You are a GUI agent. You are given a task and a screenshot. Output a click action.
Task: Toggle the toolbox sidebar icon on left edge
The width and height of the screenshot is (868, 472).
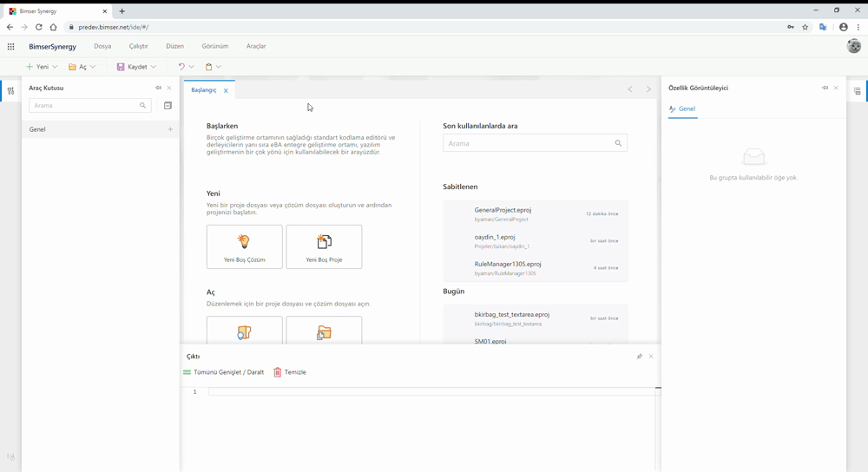click(x=10, y=91)
